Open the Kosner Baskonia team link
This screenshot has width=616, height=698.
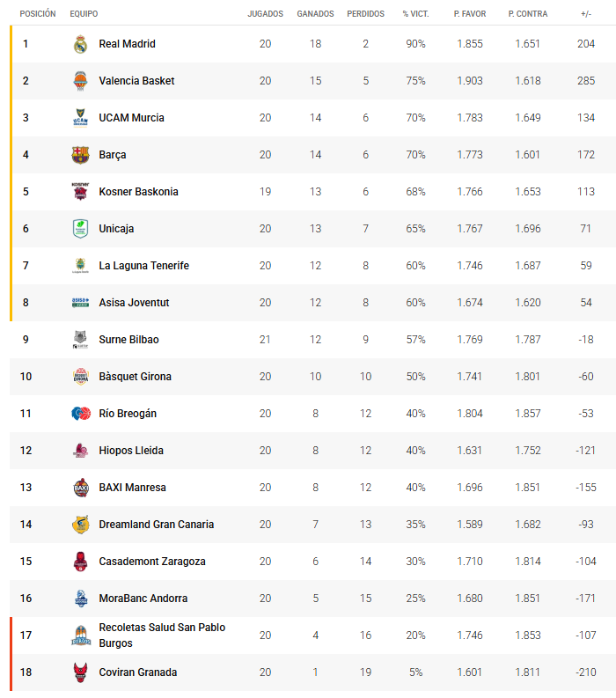[x=138, y=192]
